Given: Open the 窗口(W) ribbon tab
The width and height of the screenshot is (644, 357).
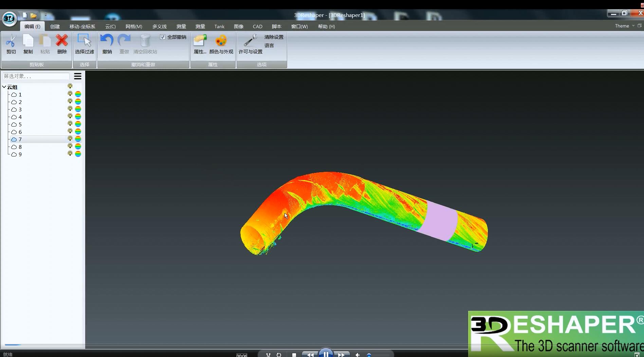Looking at the screenshot, I should tap(299, 26).
